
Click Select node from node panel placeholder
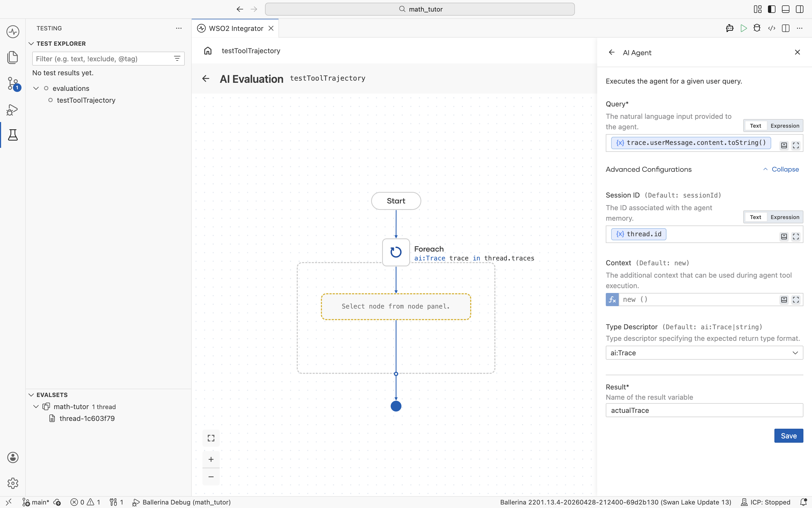click(x=396, y=306)
